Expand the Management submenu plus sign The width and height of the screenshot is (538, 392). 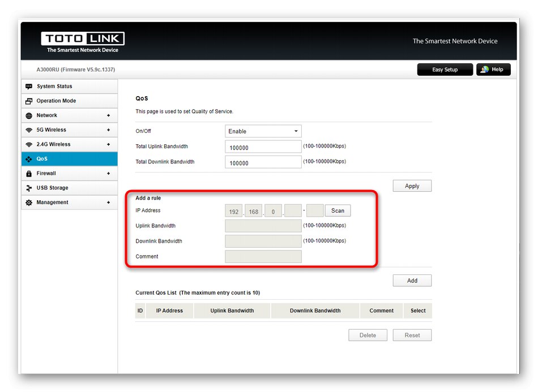click(x=108, y=203)
